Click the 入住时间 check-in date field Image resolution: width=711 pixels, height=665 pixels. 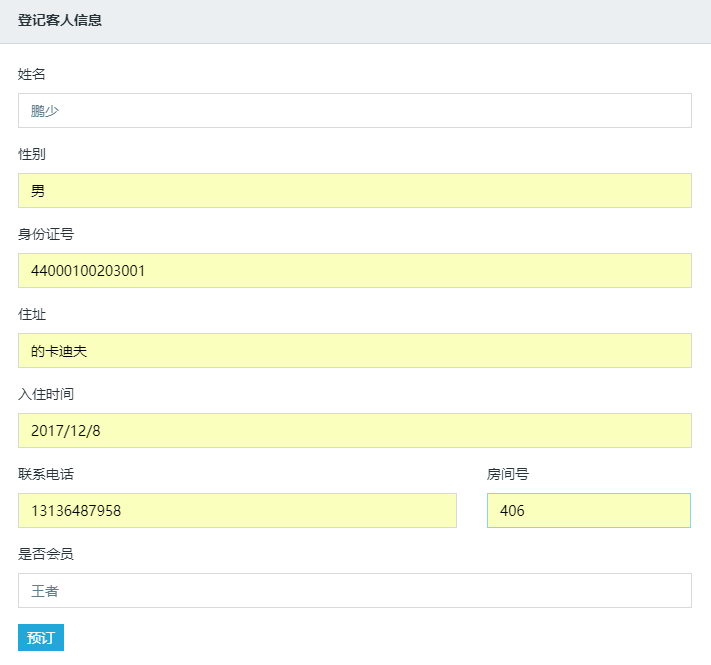(x=355, y=430)
